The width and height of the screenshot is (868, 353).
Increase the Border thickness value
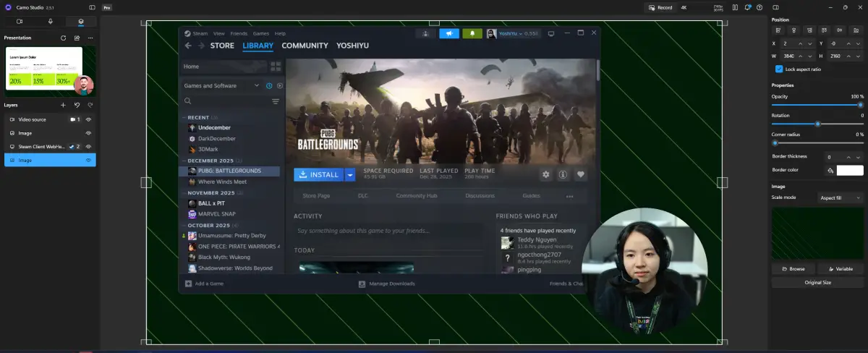pyautogui.click(x=849, y=157)
